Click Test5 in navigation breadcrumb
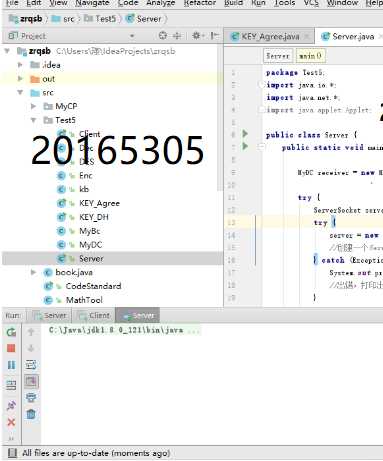Screen dimensions: 383x461 pos(100,19)
